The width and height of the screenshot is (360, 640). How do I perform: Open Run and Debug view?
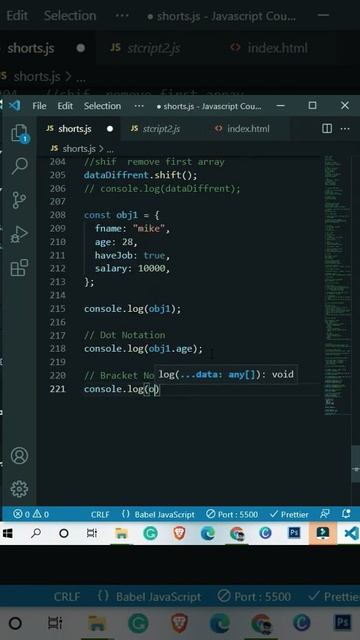19,234
